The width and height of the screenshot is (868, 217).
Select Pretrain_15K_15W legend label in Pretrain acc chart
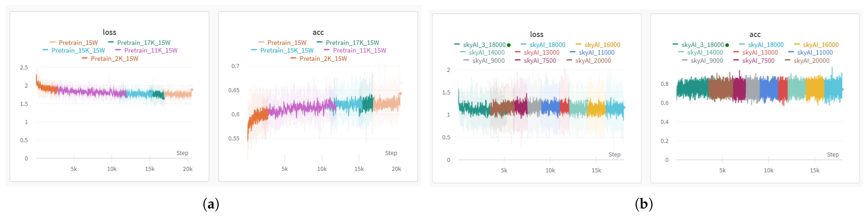287,51
